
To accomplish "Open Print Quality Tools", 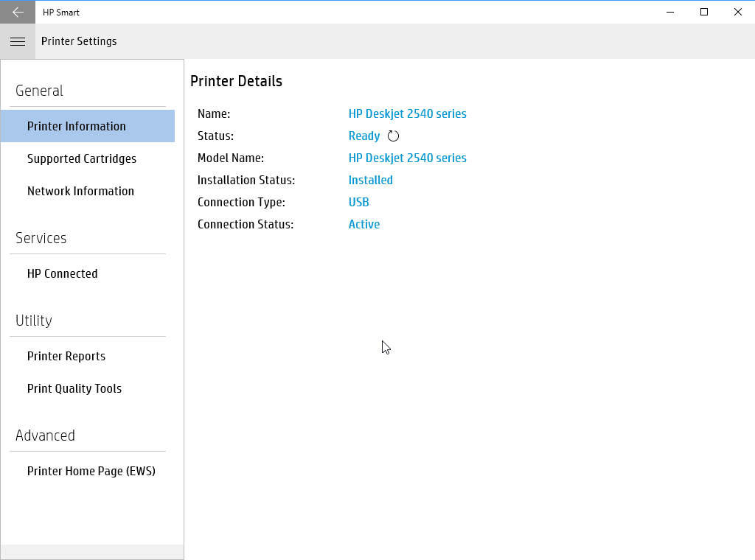I will tap(74, 388).
